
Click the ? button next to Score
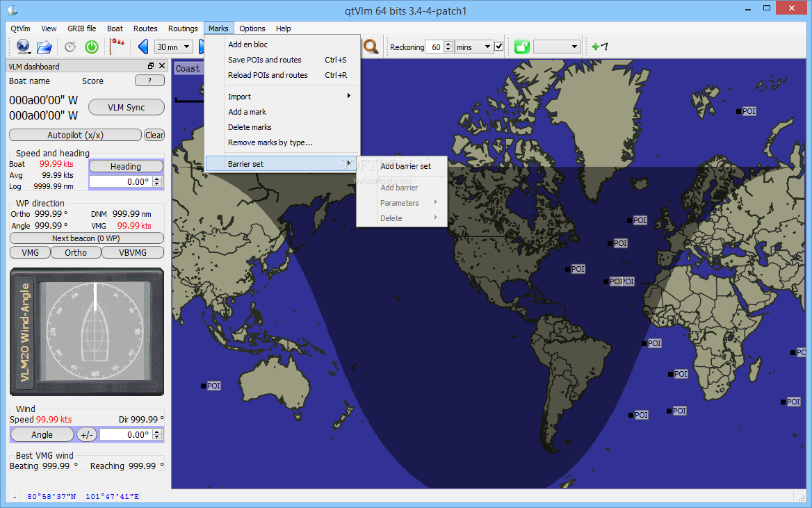pos(149,80)
